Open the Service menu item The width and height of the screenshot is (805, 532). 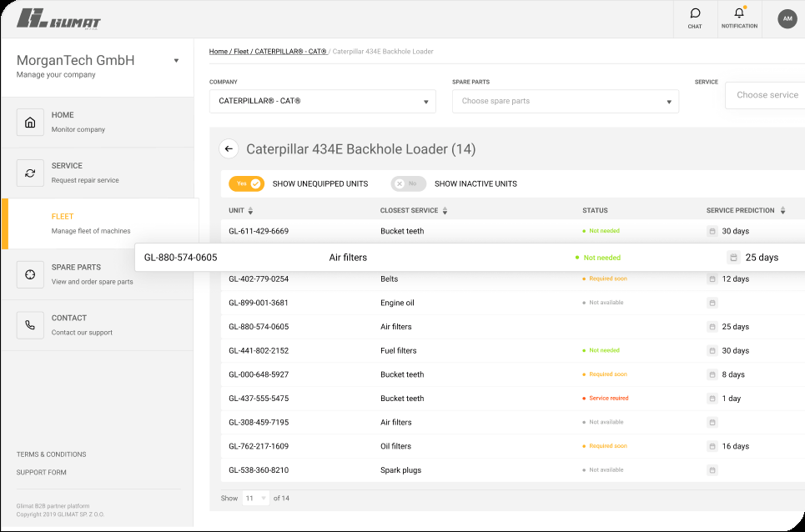pyautogui.click(x=98, y=173)
